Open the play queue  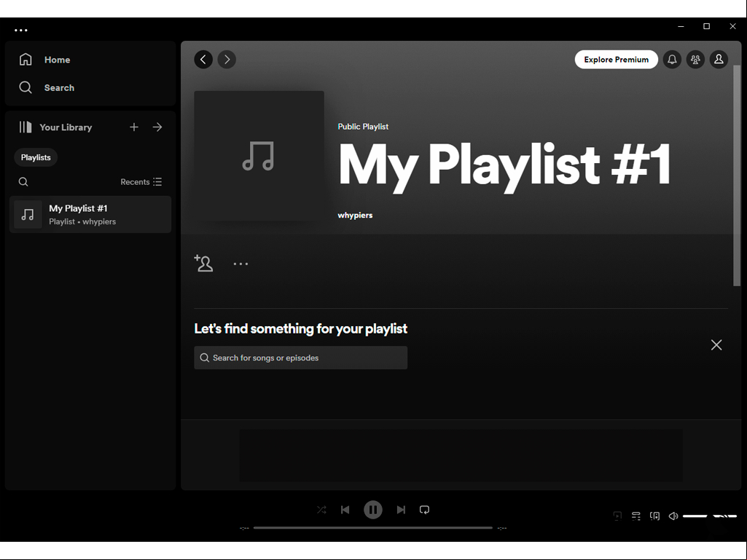point(636,516)
